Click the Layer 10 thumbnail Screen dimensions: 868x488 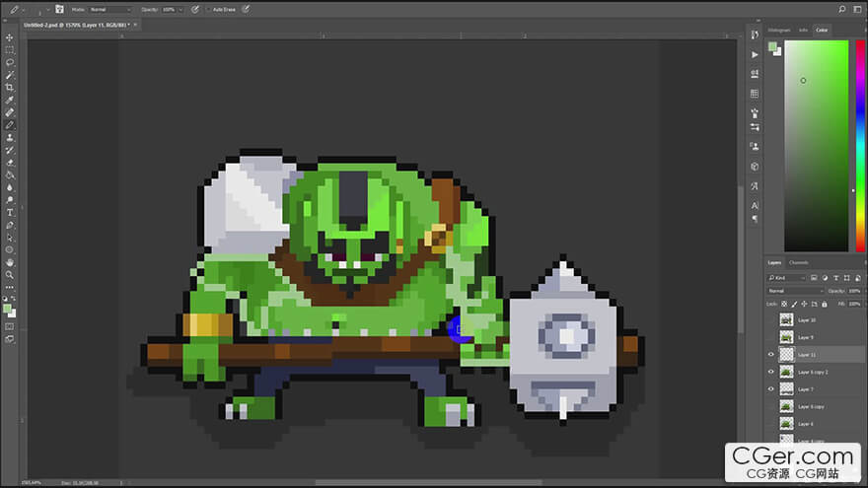(786, 319)
